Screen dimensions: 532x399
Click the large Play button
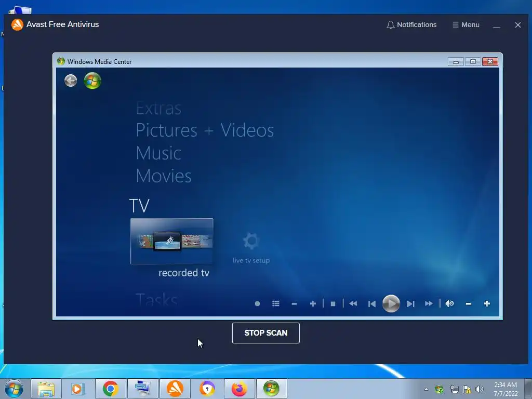[x=391, y=303]
